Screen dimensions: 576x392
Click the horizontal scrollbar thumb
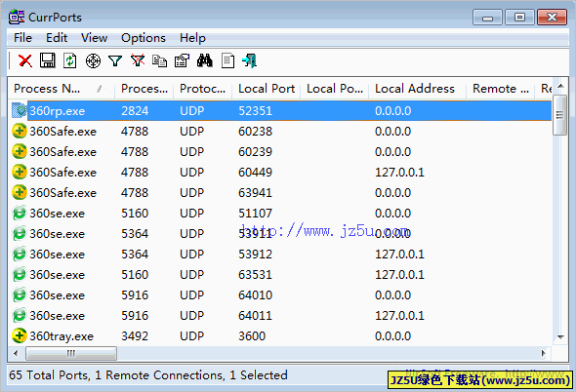point(71,353)
